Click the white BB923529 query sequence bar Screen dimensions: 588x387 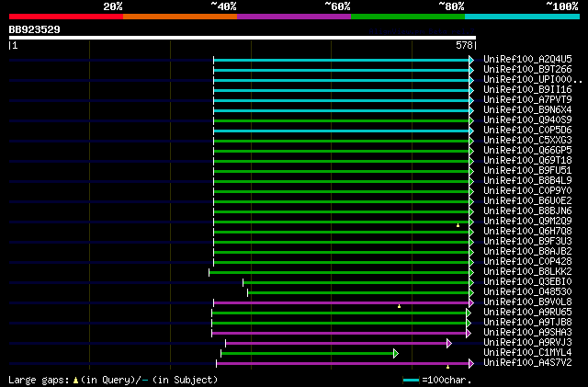point(243,38)
